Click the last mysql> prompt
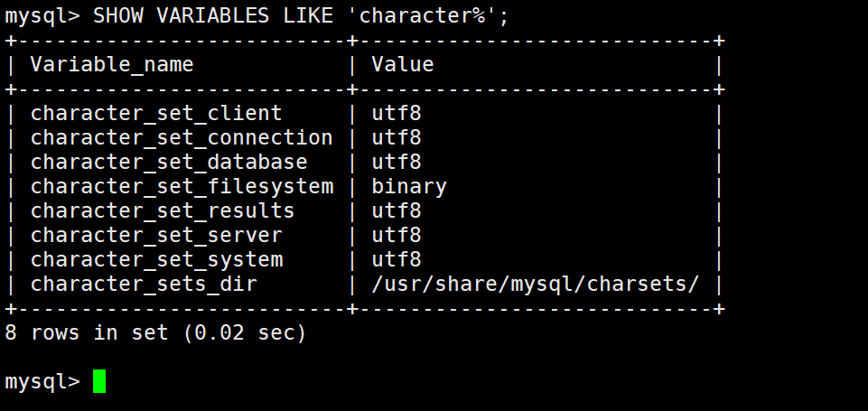This screenshot has height=411, width=868. (42, 381)
